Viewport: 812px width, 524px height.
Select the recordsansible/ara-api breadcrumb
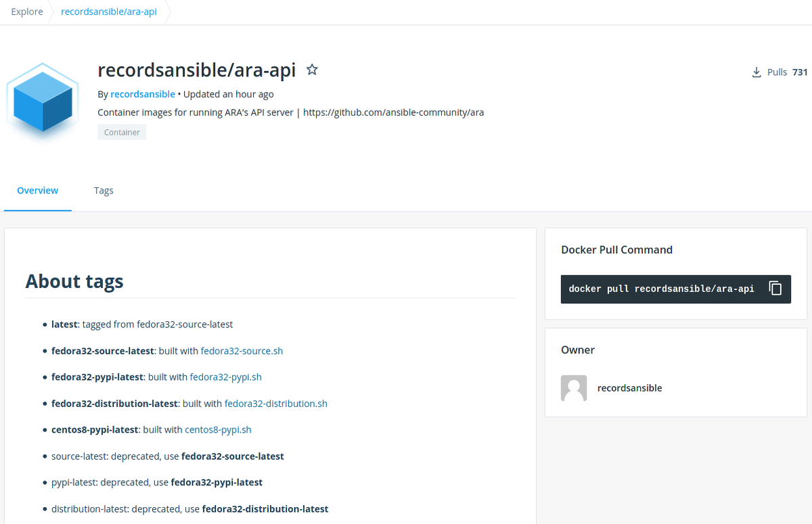(108, 11)
